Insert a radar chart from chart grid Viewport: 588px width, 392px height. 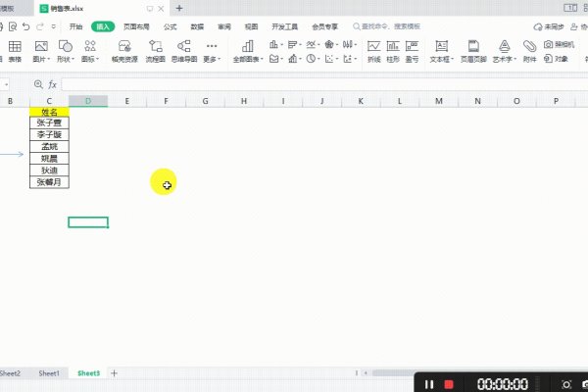click(x=331, y=45)
